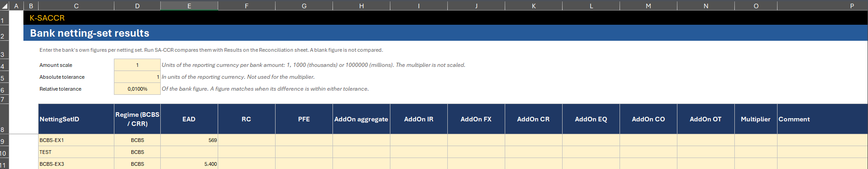The height and width of the screenshot is (169, 868).
Task: Click the Multiplier cell in the TEST row
Action: [x=756, y=152]
